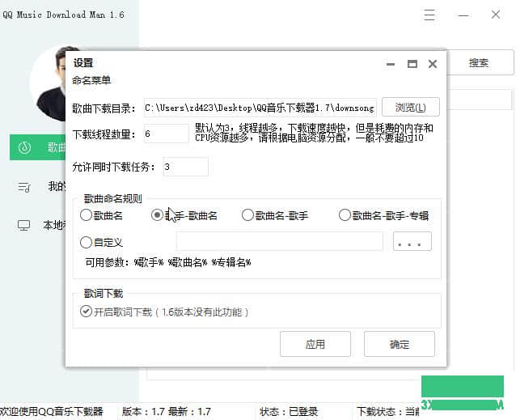Viewport: 516px width, 420px height.
Task: Open the playlist icon in sidebar
Action: (24, 187)
